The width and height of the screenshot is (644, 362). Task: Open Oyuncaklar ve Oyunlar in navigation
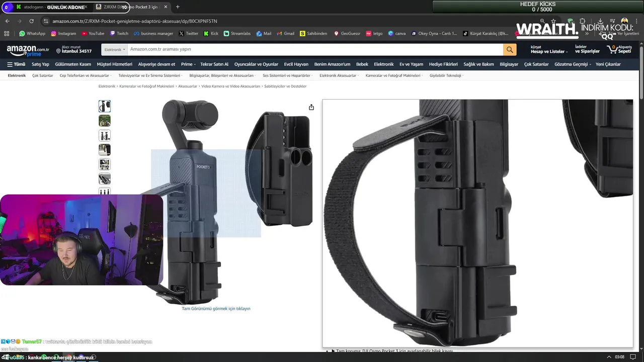click(x=256, y=64)
